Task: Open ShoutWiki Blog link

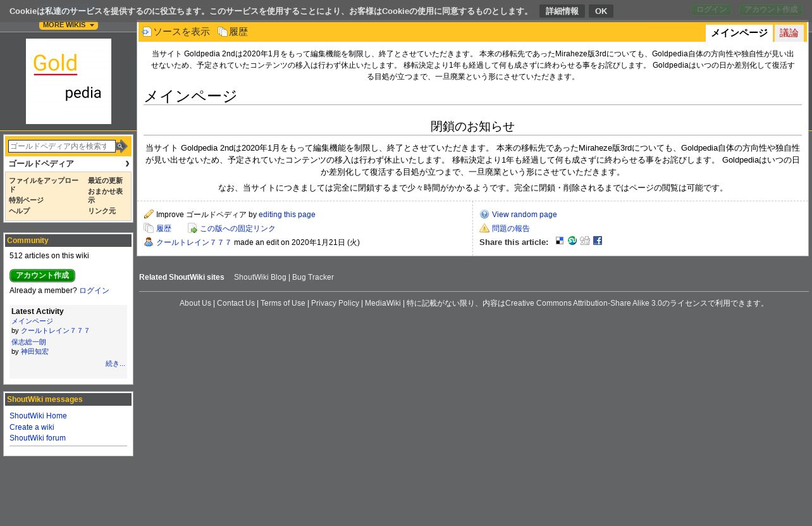Action: click(x=260, y=277)
